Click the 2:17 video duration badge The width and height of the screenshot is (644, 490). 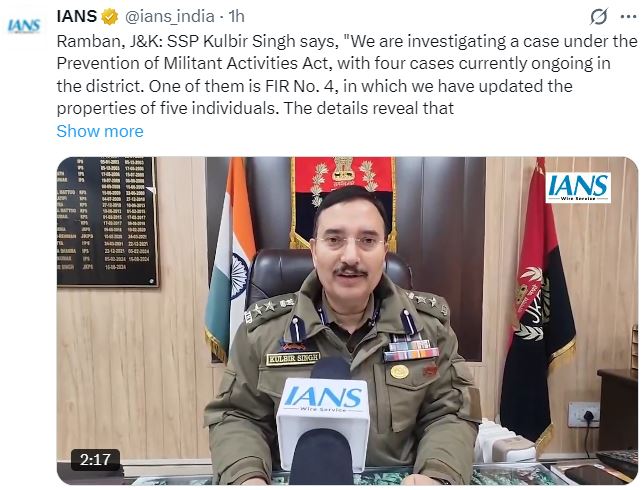point(95,459)
